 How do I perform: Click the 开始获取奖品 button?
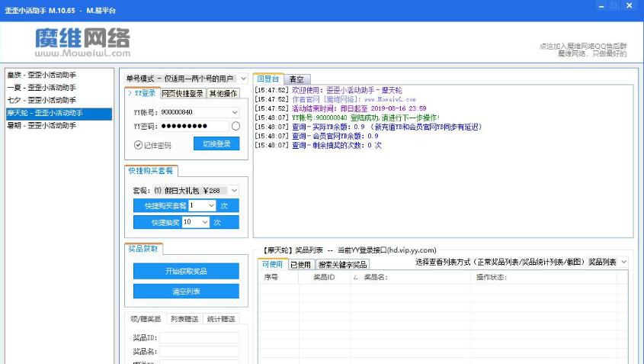[186, 271]
